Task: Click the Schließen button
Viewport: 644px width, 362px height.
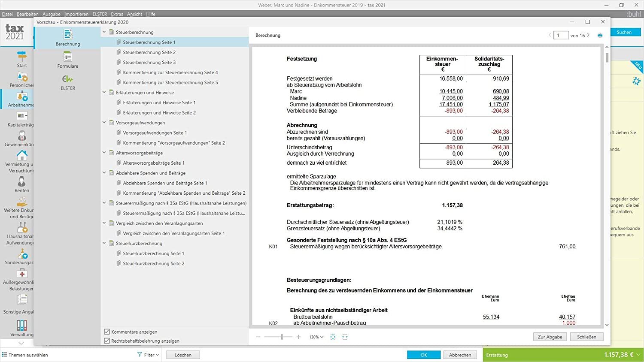Action: pos(586,337)
